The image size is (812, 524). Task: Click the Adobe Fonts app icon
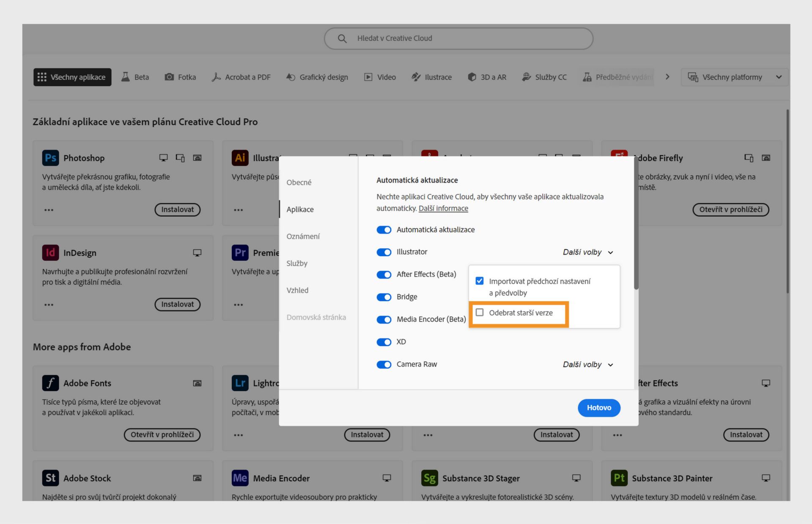pyautogui.click(x=50, y=383)
